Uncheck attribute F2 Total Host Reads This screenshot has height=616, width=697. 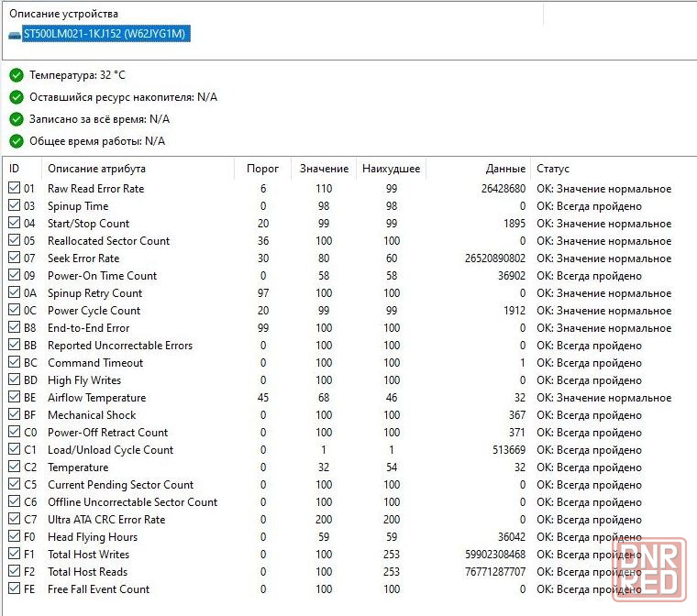coord(15,571)
